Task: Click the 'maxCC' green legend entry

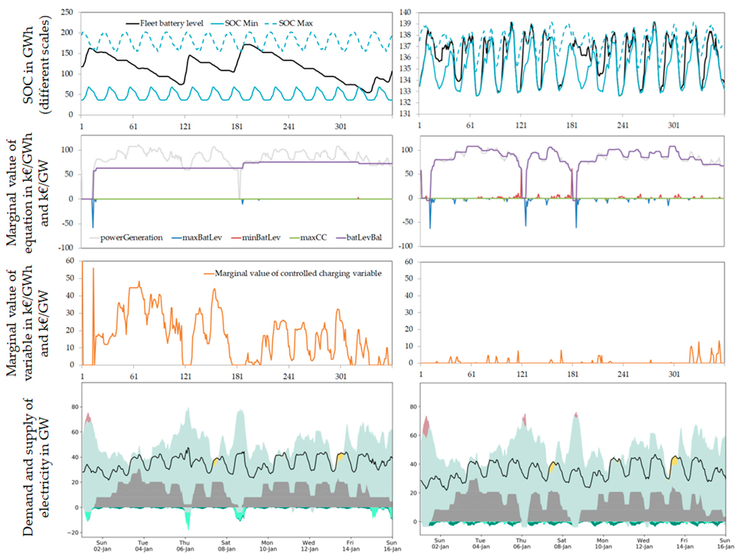Action: tap(313, 238)
